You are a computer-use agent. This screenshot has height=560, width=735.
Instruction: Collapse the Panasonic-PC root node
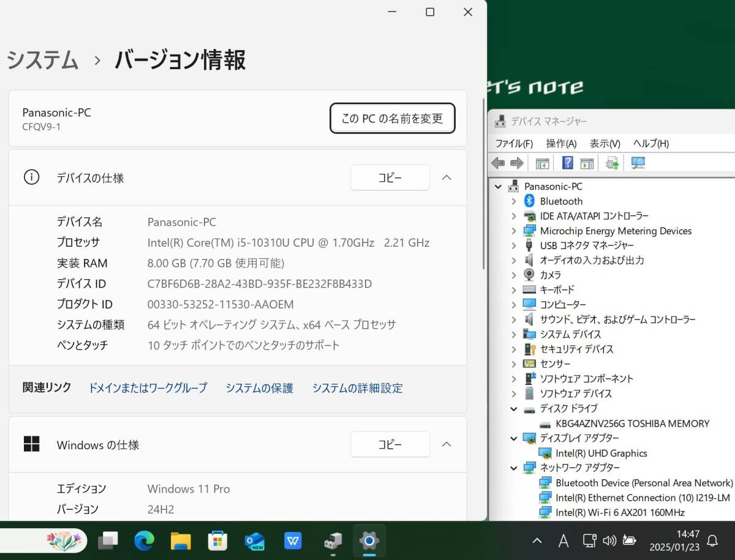[x=498, y=187]
